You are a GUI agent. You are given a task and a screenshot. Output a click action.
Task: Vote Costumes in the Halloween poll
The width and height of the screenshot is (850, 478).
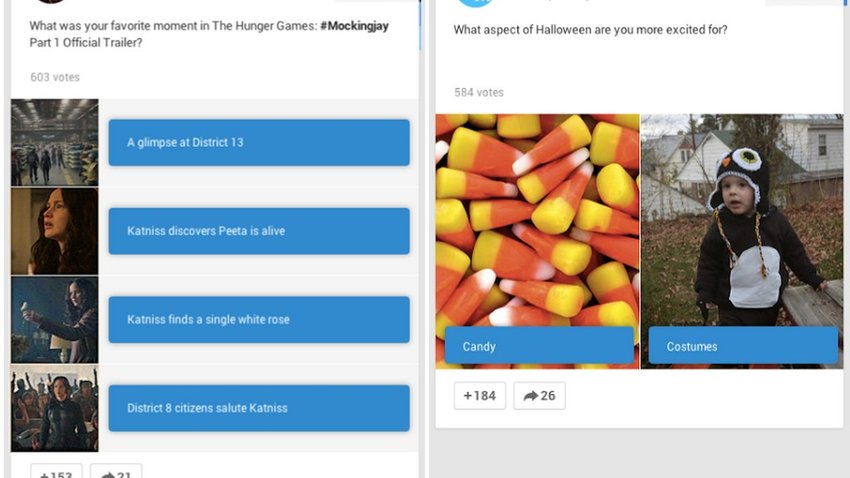click(x=743, y=346)
